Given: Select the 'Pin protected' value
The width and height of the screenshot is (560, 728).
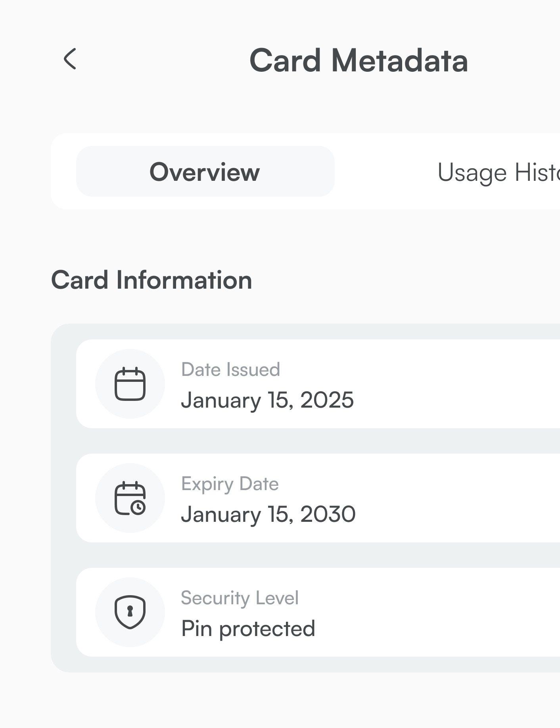Looking at the screenshot, I should tap(248, 629).
